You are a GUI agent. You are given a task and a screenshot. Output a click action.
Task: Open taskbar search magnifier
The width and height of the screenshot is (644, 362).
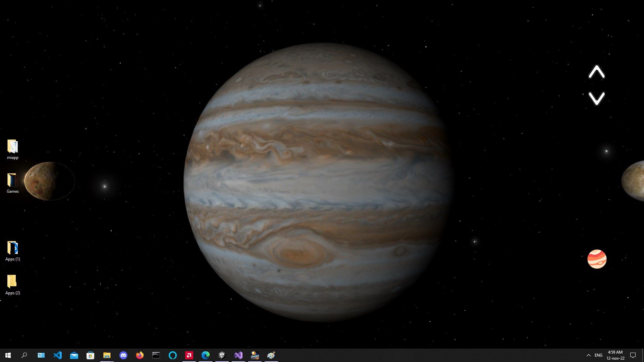pyautogui.click(x=24, y=355)
